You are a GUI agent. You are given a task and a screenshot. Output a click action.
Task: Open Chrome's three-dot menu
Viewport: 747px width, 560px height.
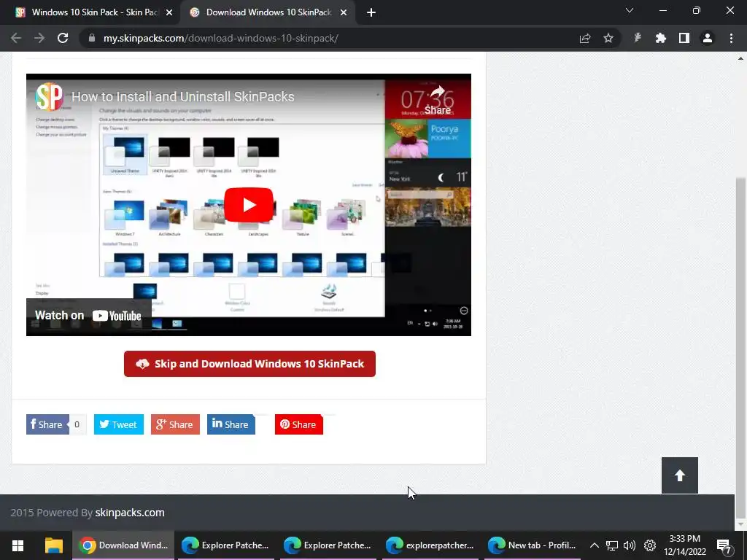[x=731, y=38]
